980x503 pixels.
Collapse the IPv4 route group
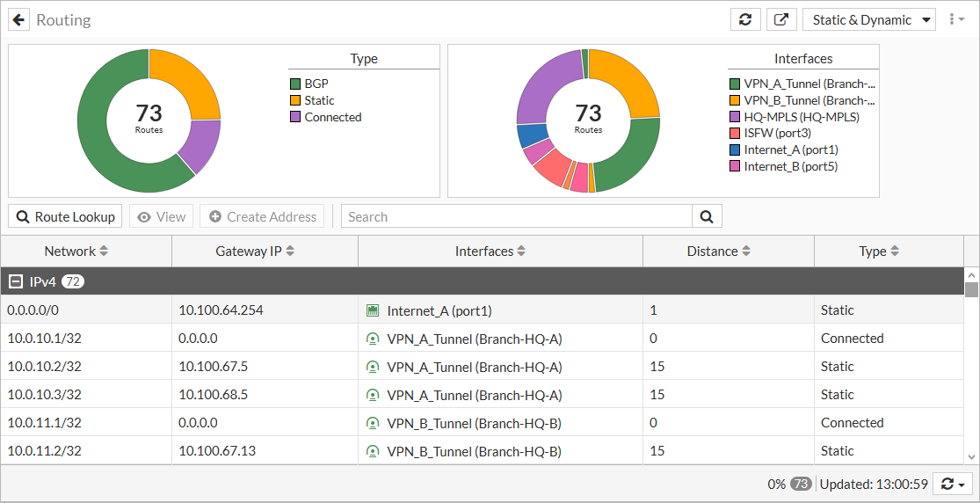coord(15,281)
